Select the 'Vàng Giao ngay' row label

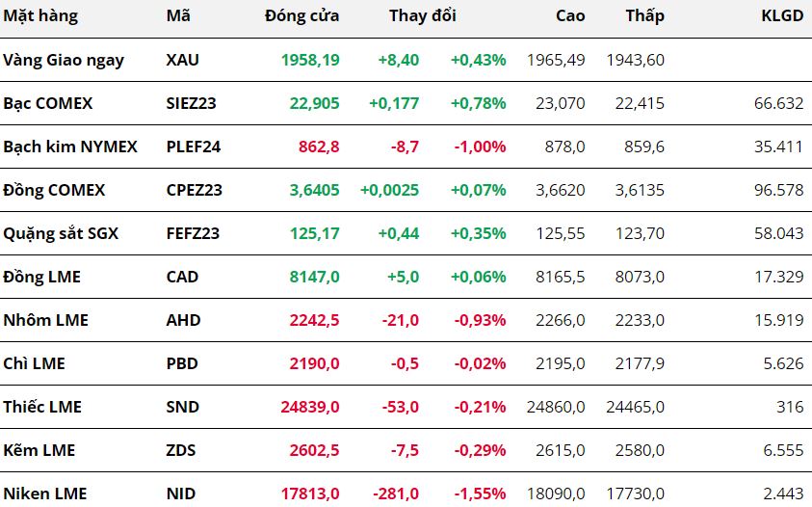coord(64,60)
